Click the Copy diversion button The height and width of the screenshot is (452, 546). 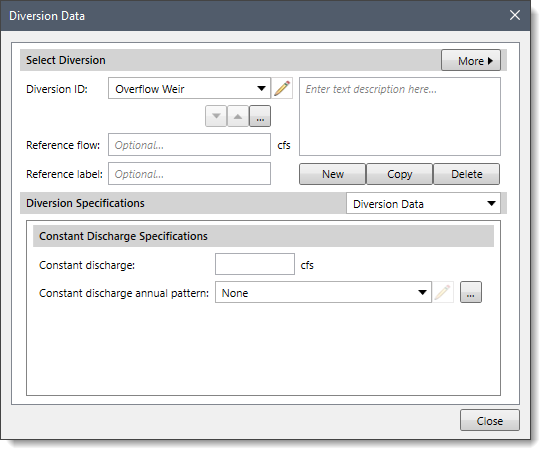point(399,174)
